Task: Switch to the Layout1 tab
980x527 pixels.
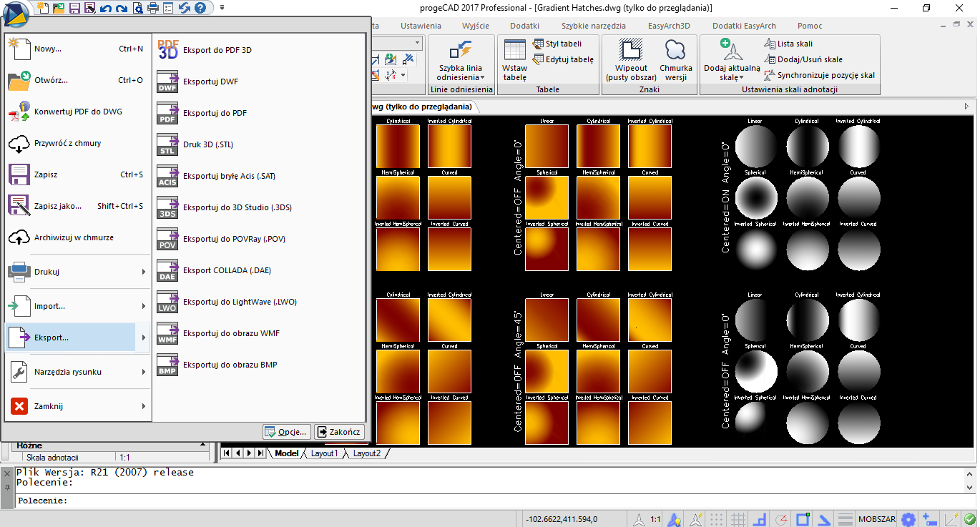Action: 324,453
